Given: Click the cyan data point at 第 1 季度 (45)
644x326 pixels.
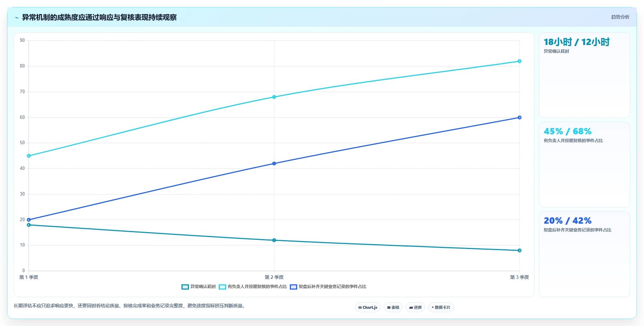Looking at the screenshot, I should pyautogui.click(x=29, y=156).
